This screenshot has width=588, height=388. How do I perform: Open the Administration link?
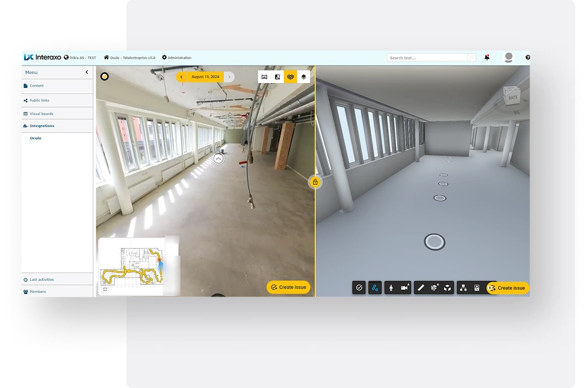click(x=177, y=58)
